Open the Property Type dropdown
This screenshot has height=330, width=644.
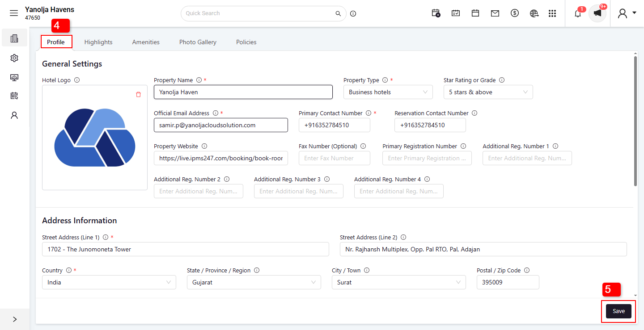pos(388,92)
